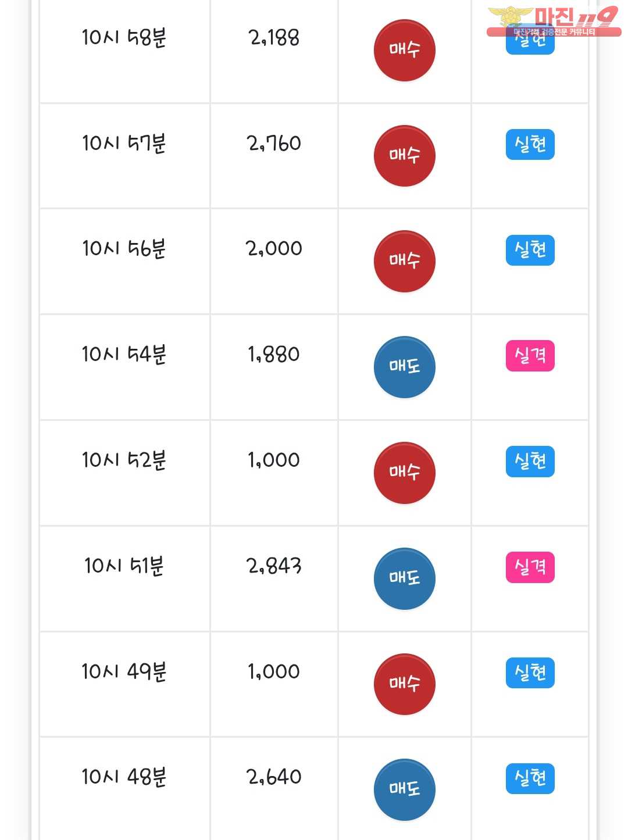Screen dimensions: 628x840
Task: Click the 매수 circle in 10시 52분 row
Action: click(404, 473)
